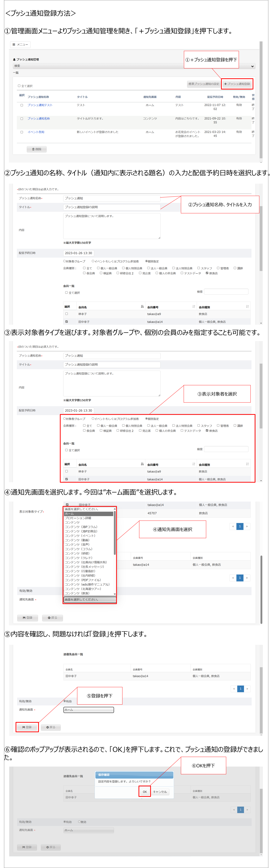Click 登録 save button in step ④ screenshot
This screenshot has width=276, height=868.
[28, 618]
